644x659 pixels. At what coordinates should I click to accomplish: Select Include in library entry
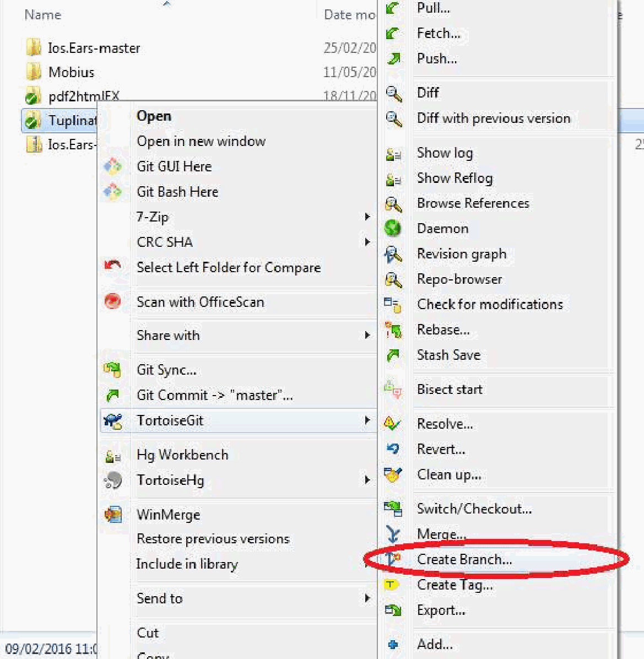[187, 564]
